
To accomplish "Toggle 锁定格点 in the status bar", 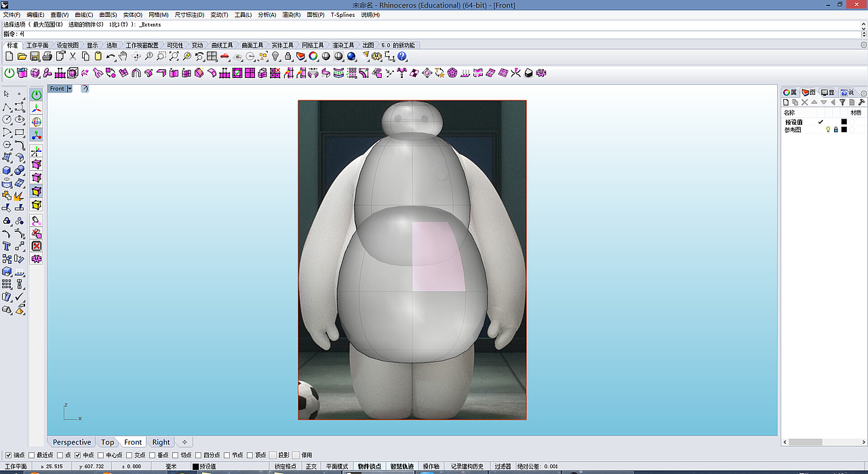I will click(x=285, y=467).
